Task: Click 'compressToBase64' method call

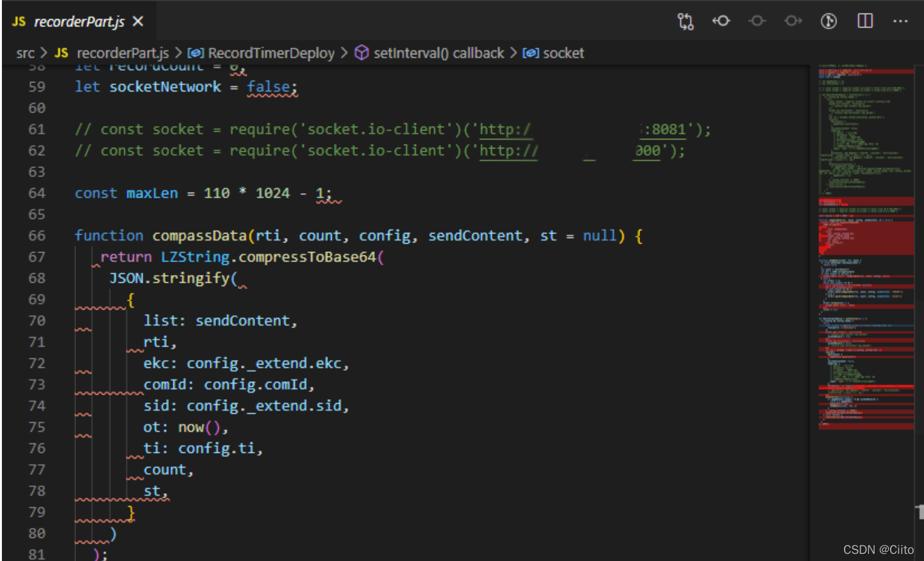Action: (308, 257)
